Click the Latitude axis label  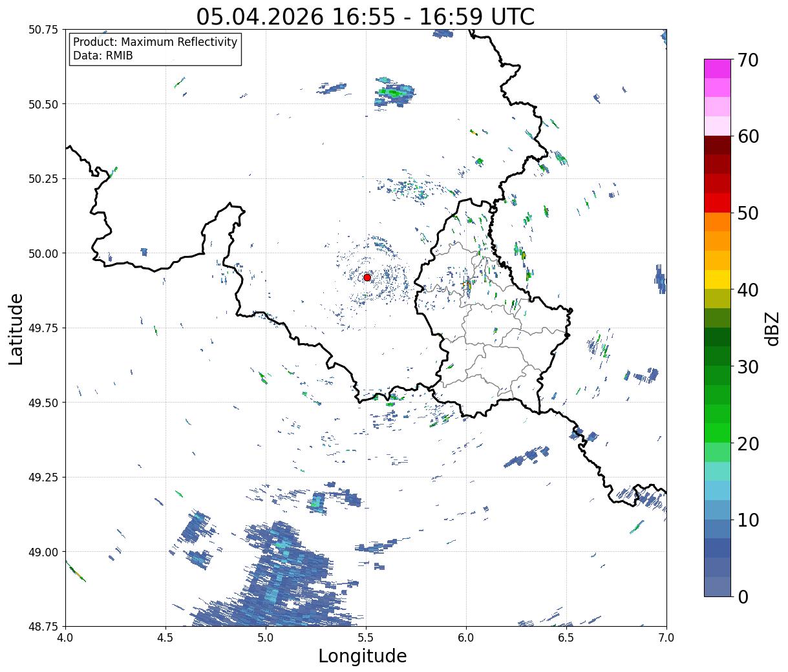click(x=16, y=329)
